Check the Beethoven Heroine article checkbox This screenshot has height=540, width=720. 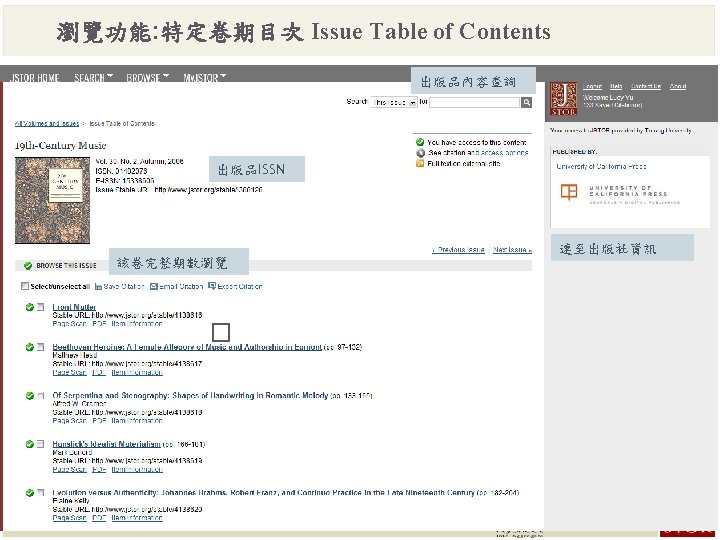(x=41, y=347)
